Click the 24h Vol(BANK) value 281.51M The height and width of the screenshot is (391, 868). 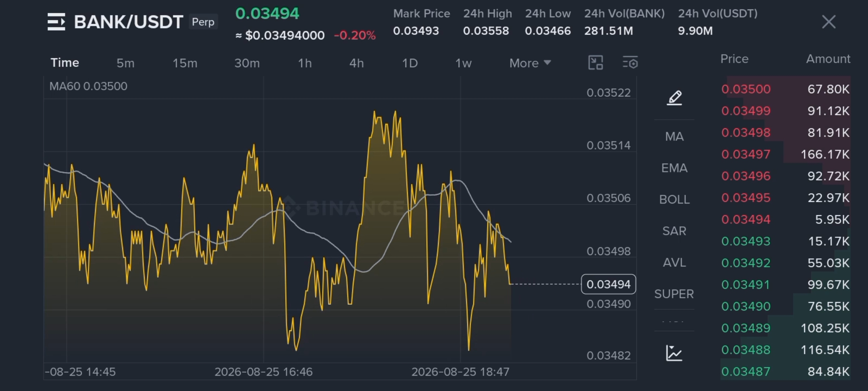609,31
